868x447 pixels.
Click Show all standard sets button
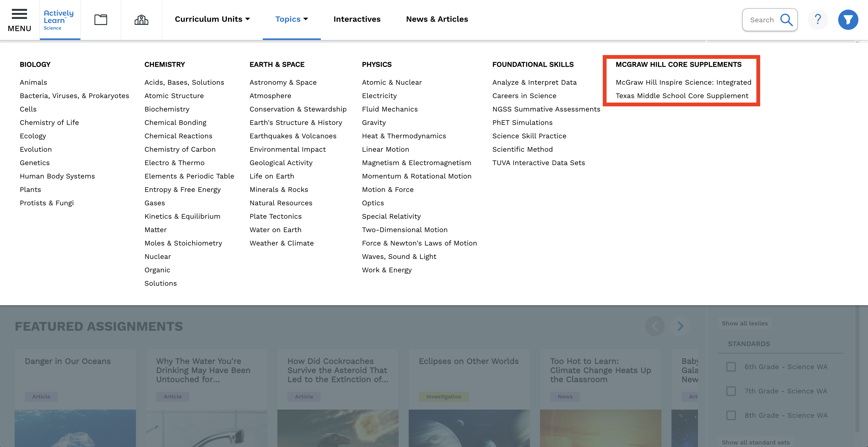pos(755,442)
